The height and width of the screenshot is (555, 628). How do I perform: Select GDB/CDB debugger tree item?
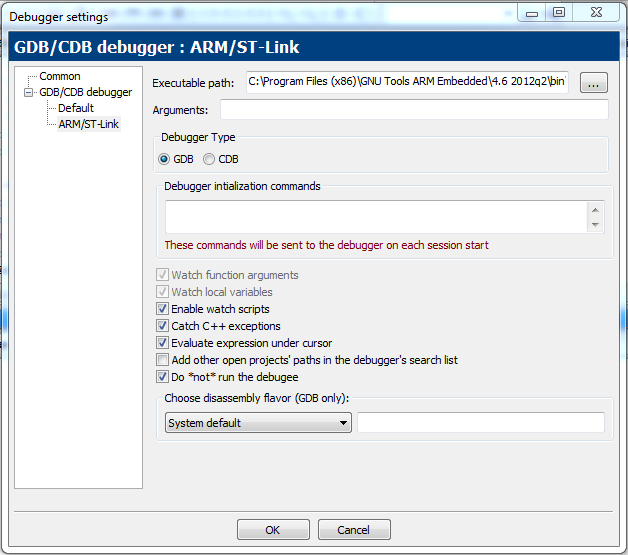click(85, 92)
